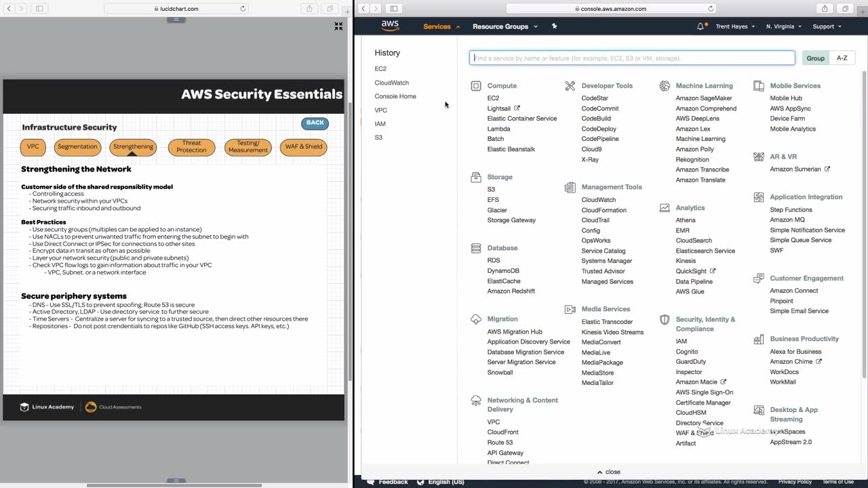Collapse the Services dropdown menu

(x=441, y=26)
